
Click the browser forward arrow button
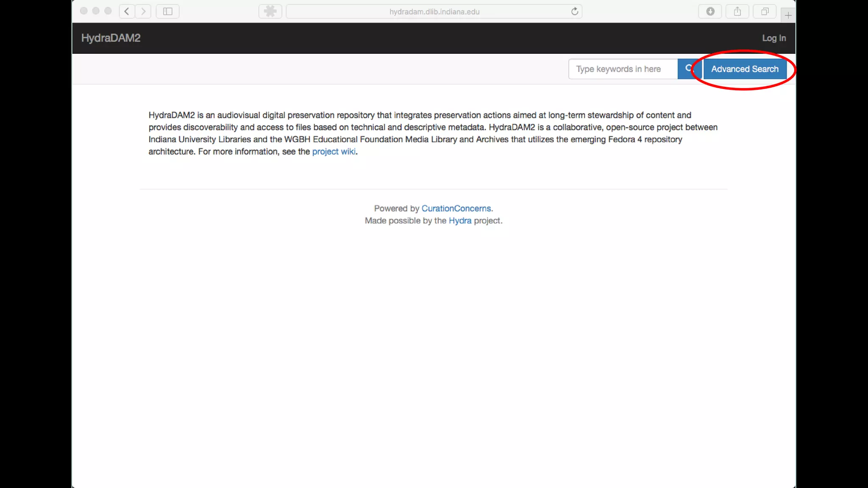(143, 11)
